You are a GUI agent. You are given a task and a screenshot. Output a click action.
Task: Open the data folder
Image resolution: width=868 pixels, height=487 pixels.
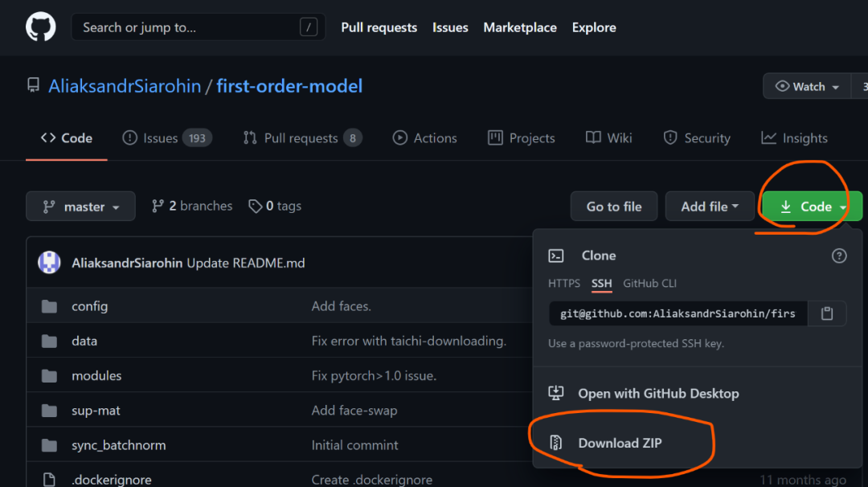84,341
